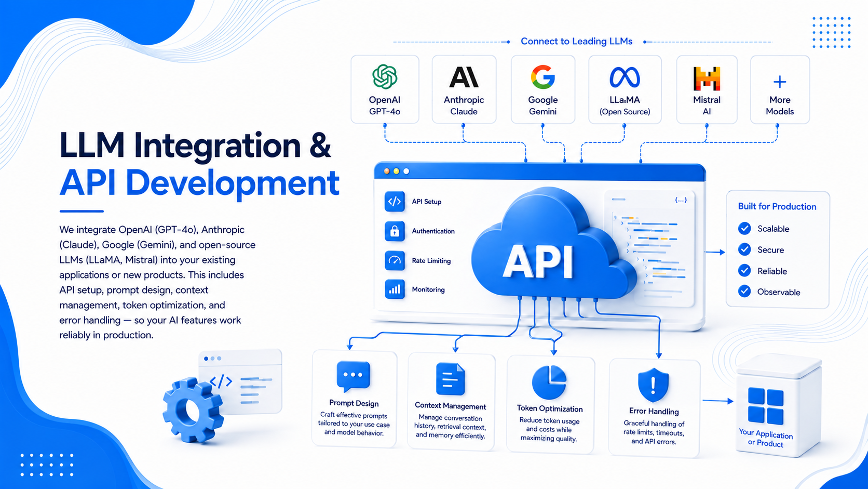
Task: Click the Secure text
Action: click(770, 250)
